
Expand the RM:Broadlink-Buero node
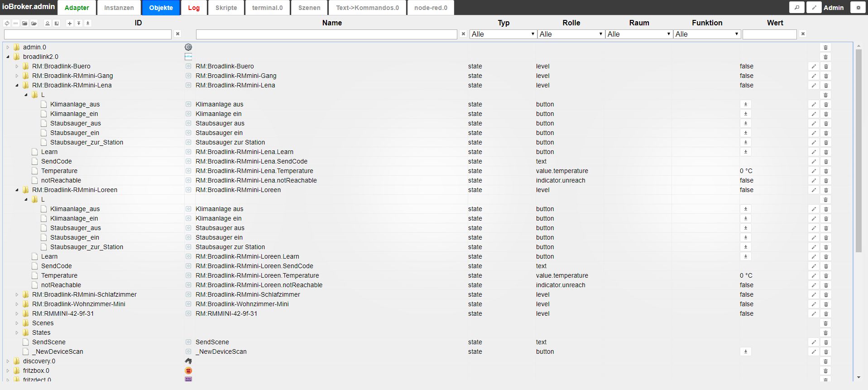click(x=17, y=66)
